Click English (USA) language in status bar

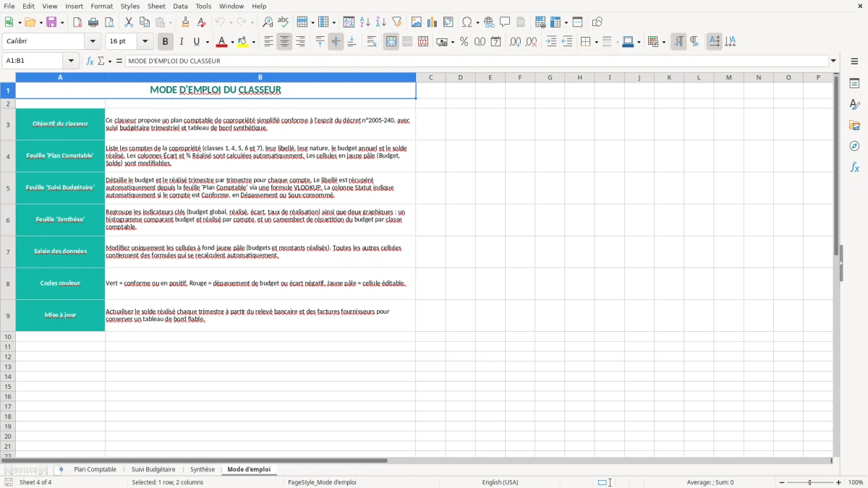[x=501, y=482]
